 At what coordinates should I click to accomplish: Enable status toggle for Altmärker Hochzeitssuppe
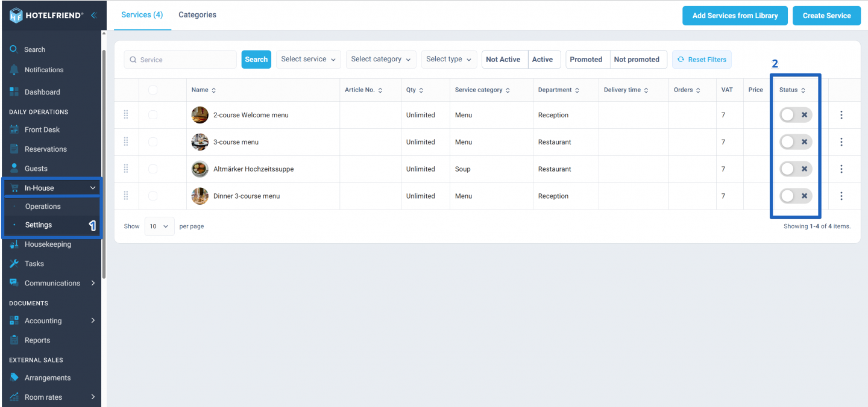click(x=796, y=169)
